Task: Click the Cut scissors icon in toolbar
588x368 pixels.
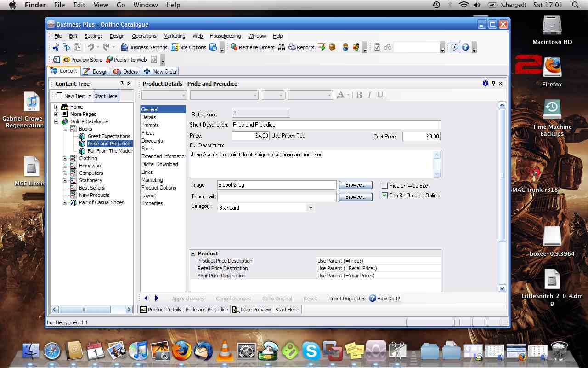Action: [56, 47]
